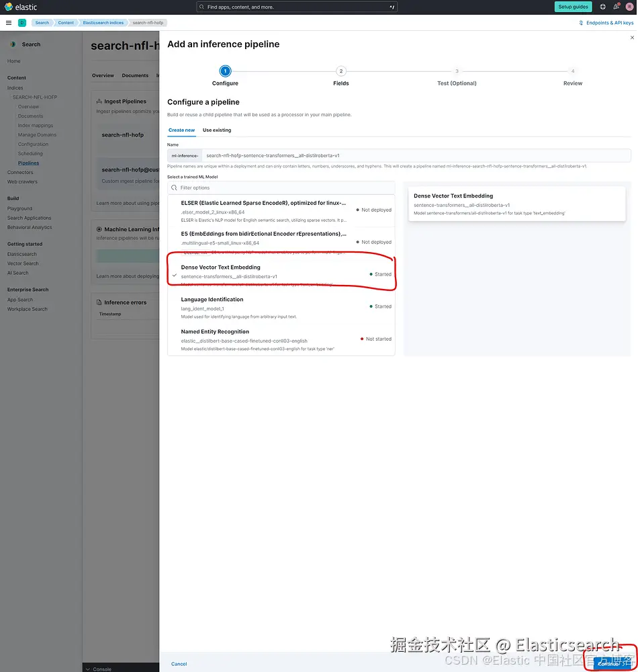Click the Inference errors panel icon
638x672 pixels.
click(x=99, y=302)
